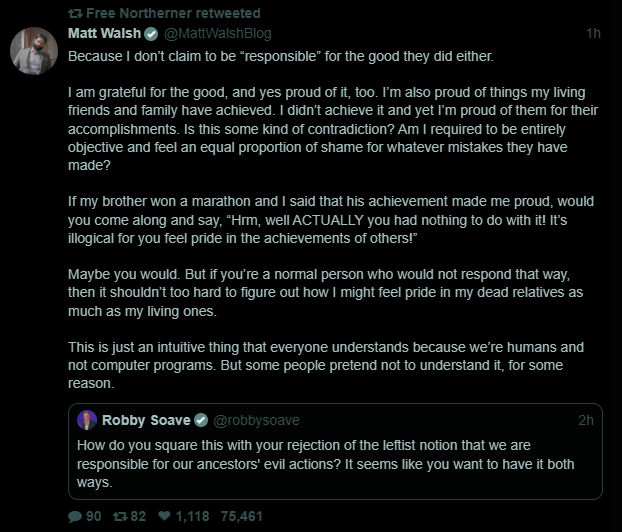Click Matt Walsh's verified badge

click(x=151, y=33)
